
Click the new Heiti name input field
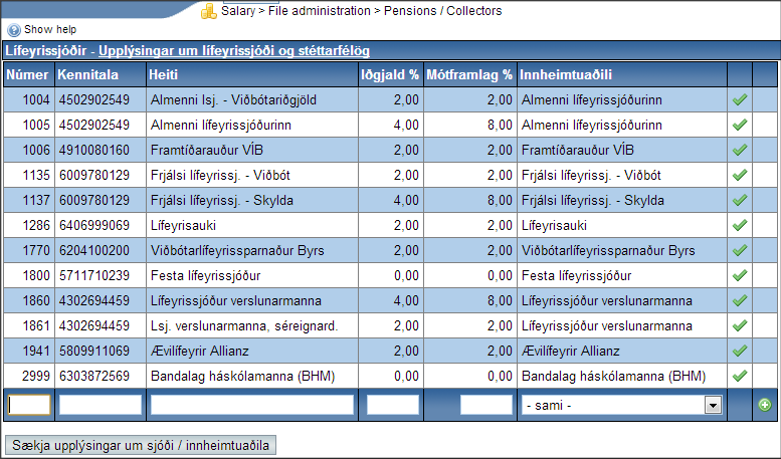point(251,405)
